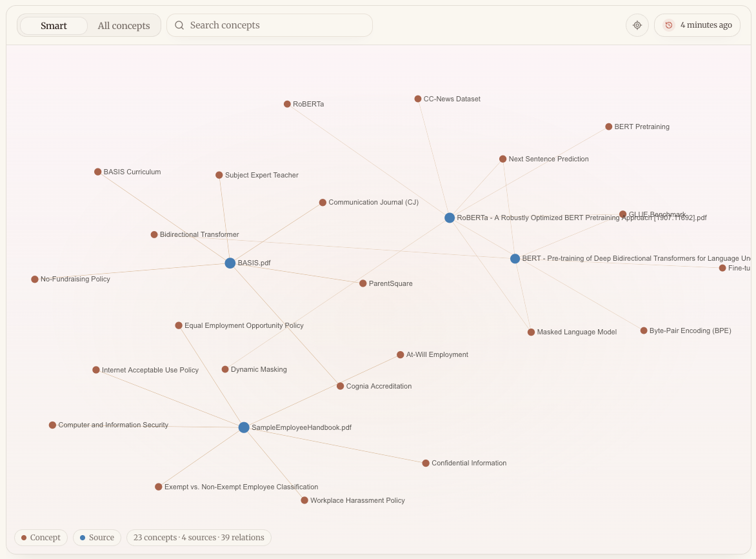Screen dimensions: 756x559
Task: Select the BASIS Curriculum concept node
Action: (x=98, y=172)
